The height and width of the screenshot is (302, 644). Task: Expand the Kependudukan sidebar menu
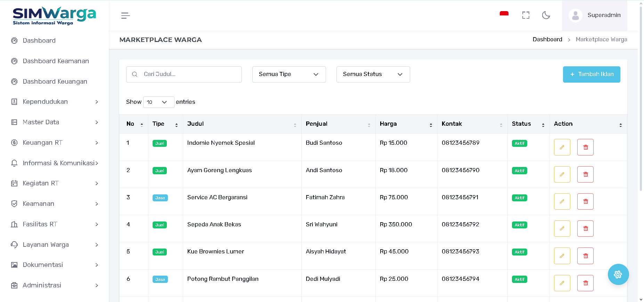click(x=55, y=102)
